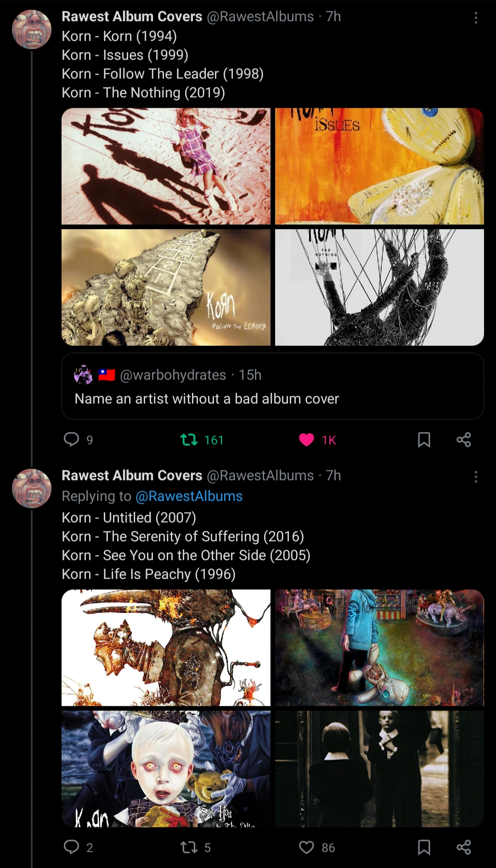Open the @RawestAlbums reply mention link
The width and height of the screenshot is (496, 868).
pos(189,496)
